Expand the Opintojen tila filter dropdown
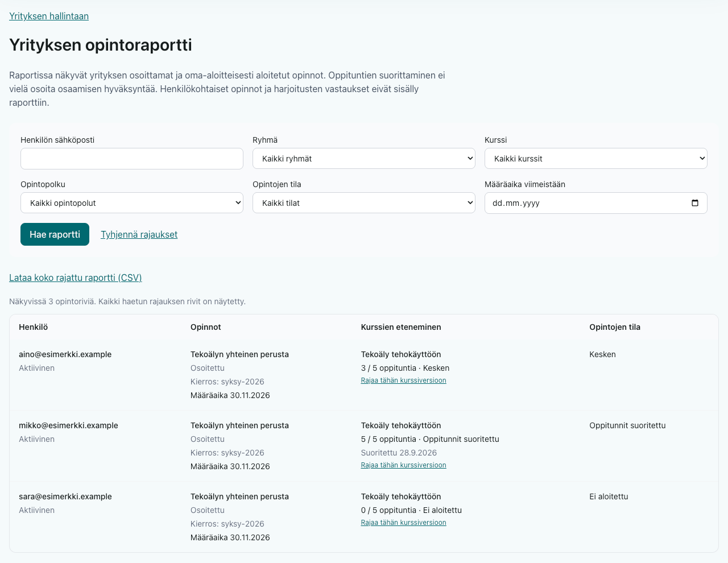The image size is (728, 563). (364, 203)
